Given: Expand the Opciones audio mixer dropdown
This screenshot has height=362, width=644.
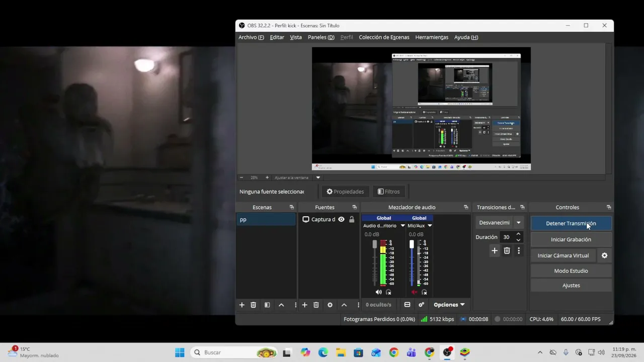Looking at the screenshot, I should (x=449, y=305).
